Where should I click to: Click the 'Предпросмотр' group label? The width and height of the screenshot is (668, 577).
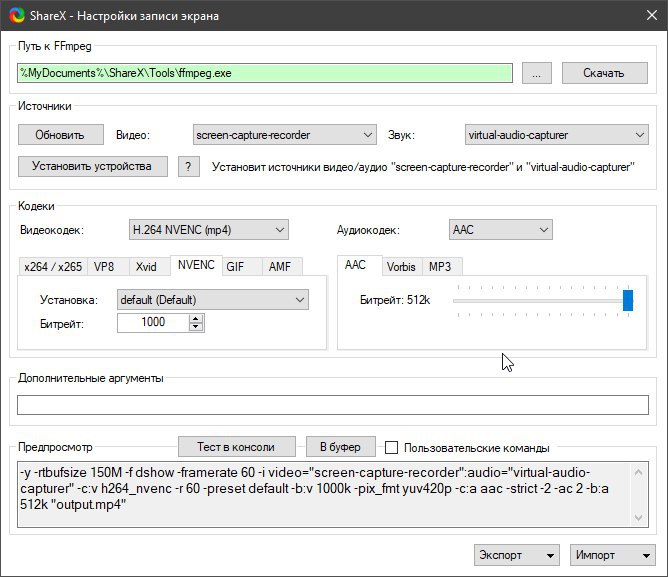coord(55,447)
